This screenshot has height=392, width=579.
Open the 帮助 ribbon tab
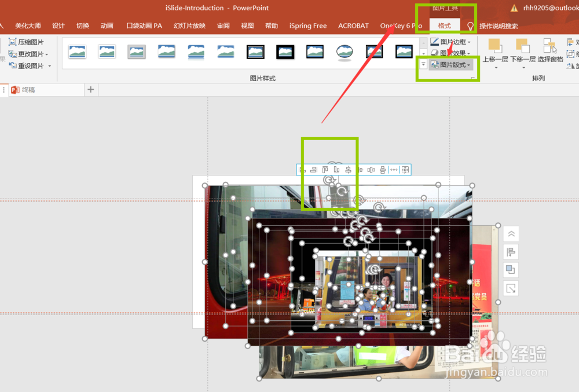coord(272,26)
